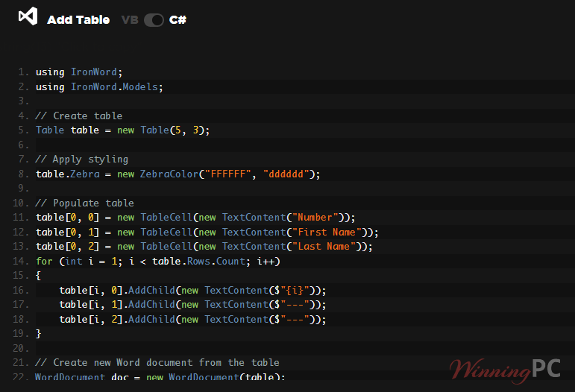Select the VB language label

(130, 20)
